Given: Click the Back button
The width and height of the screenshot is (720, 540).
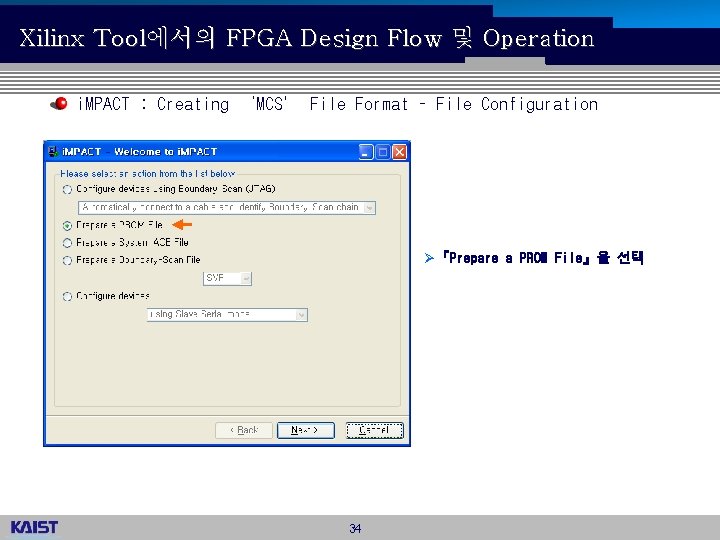Looking at the screenshot, I should 244,430.
